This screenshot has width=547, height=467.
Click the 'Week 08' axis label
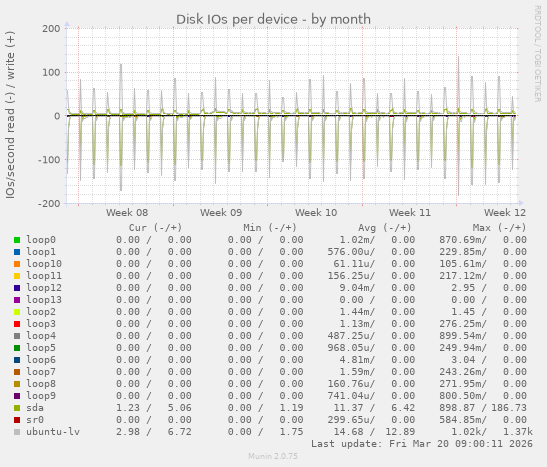(x=127, y=213)
